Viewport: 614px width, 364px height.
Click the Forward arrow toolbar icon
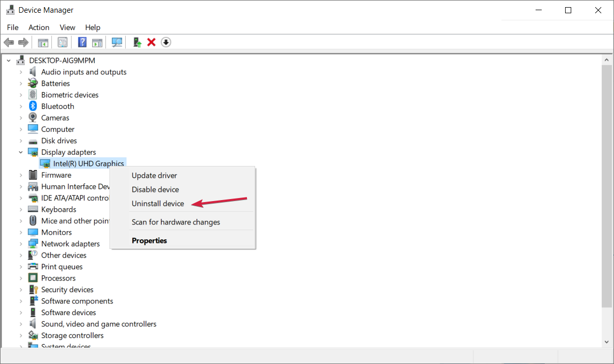tap(23, 42)
